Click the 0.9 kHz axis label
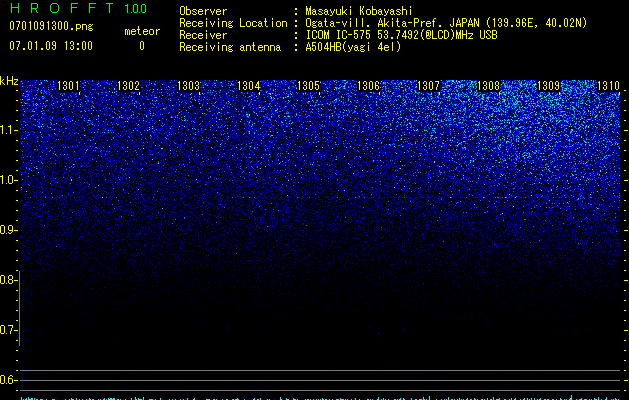Image resolution: width=629 pixels, height=400 pixels. click(8, 230)
